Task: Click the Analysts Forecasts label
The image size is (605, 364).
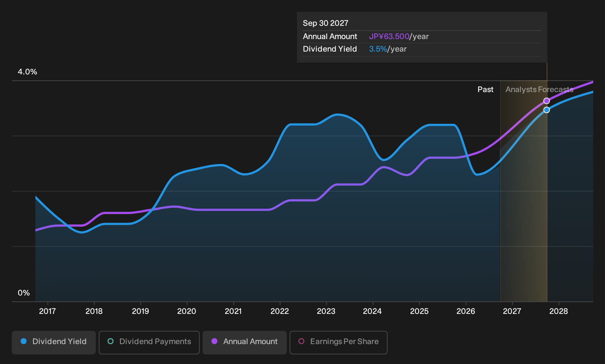Action: coord(539,90)
